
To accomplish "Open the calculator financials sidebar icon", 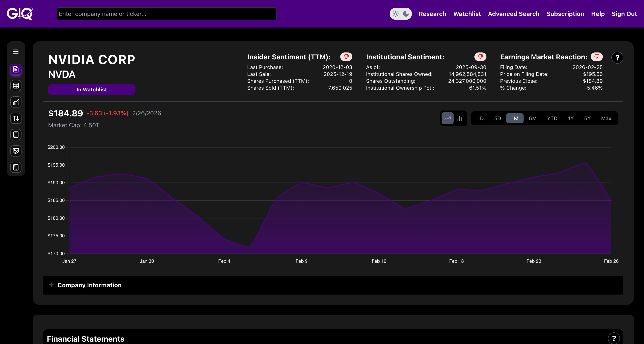I will click(x=16, y=135).
